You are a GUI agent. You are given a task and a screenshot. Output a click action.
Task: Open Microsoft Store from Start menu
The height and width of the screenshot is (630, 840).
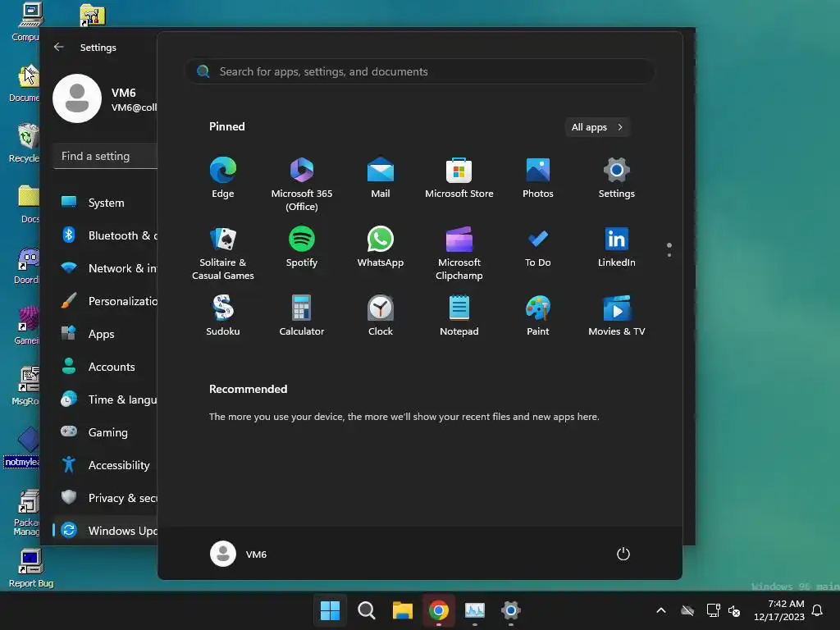click(459, 177)
